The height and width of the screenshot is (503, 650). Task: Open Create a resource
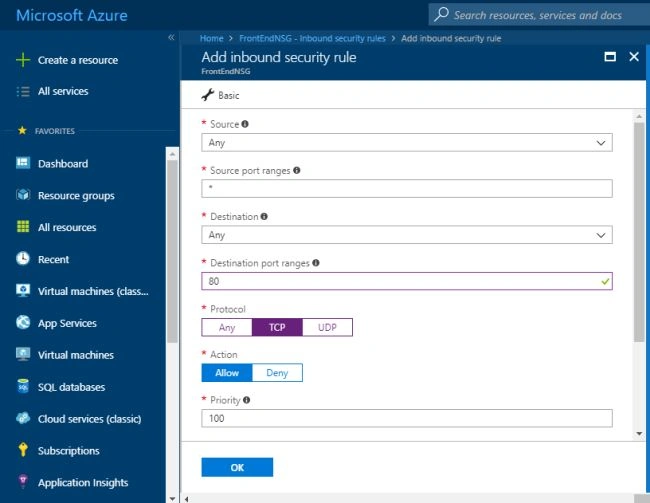tap(78, 60)
